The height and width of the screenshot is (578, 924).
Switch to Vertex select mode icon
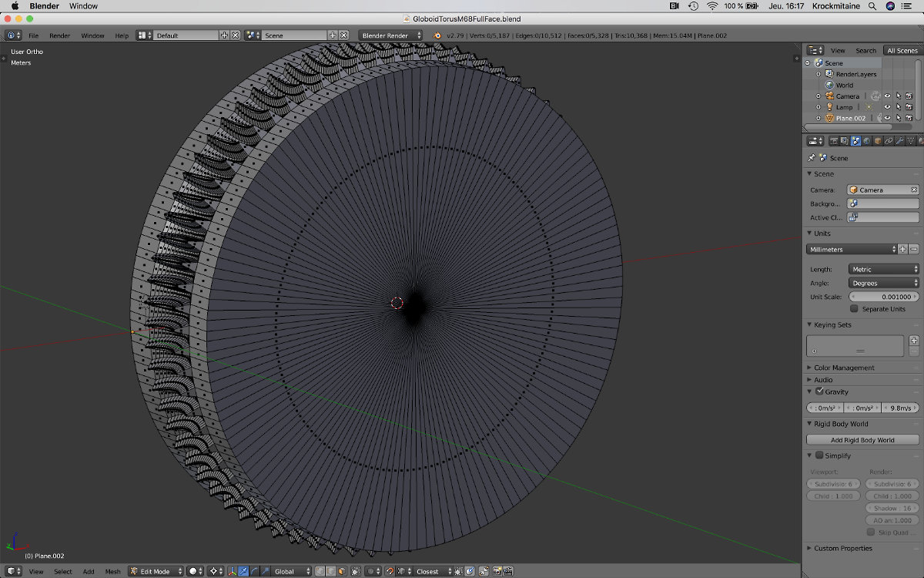pos(320,571)
